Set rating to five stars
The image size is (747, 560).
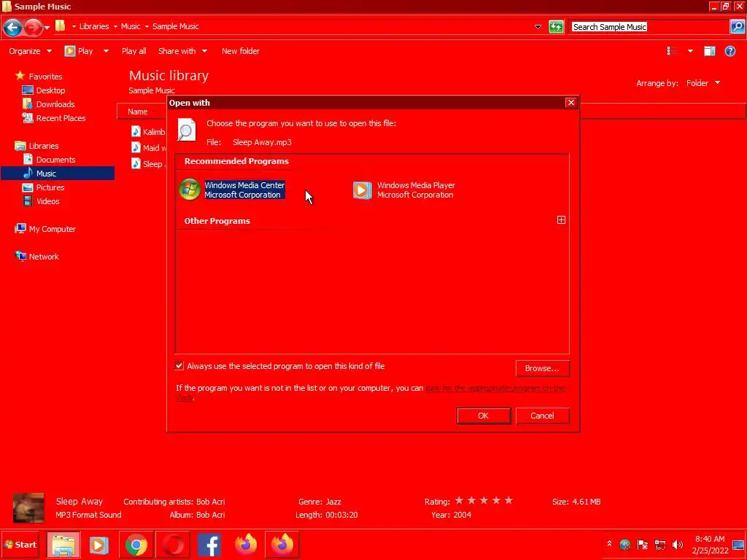[x=508, y=500]
